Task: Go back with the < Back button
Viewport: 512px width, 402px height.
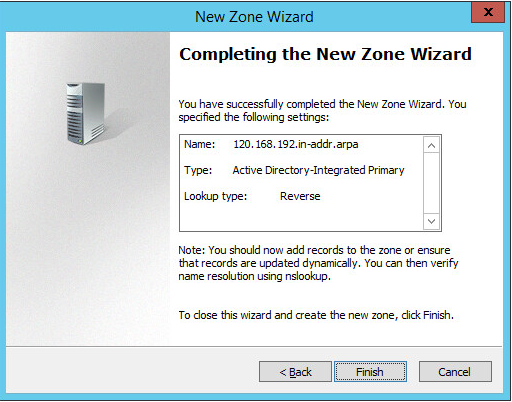Action: [295, 372]
